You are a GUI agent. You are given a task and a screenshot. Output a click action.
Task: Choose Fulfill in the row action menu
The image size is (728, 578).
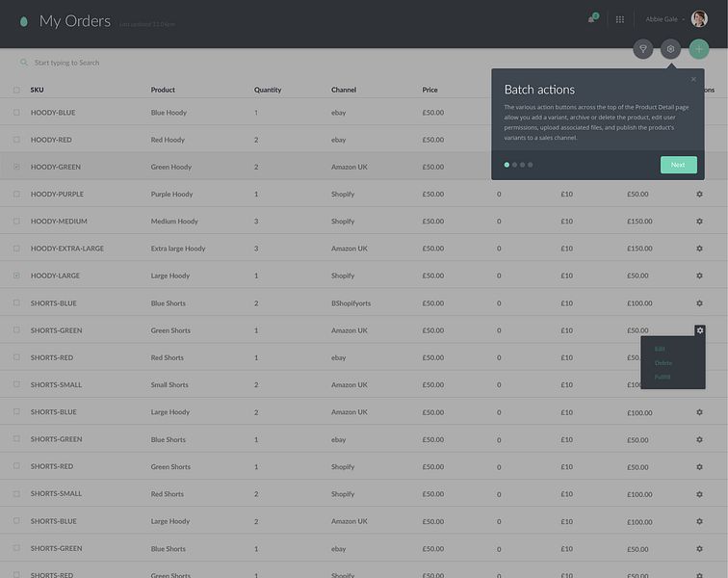663,377
